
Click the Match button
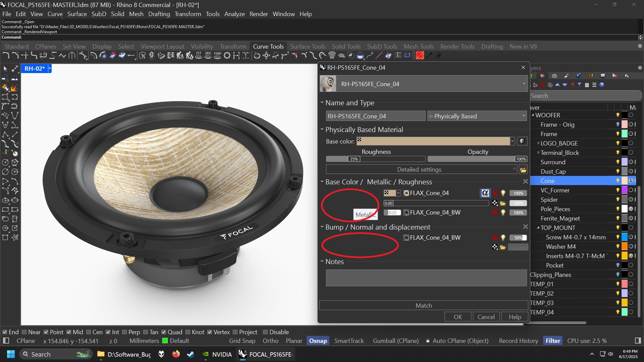[x=424, y=305]
